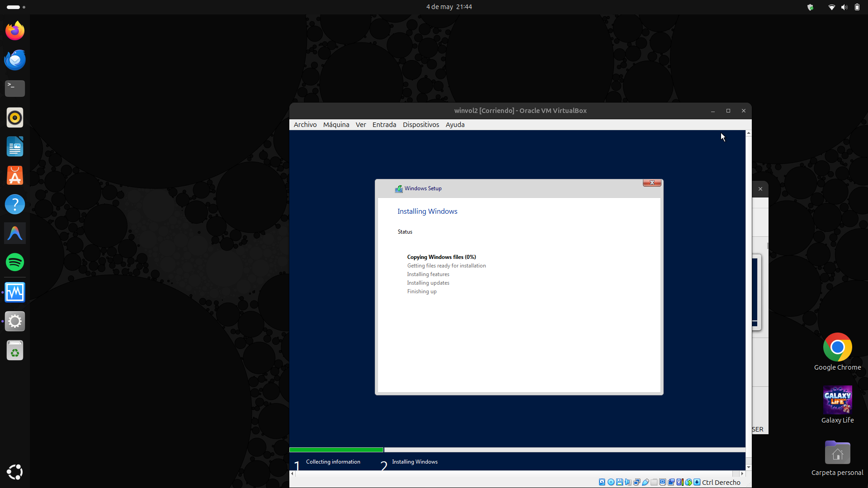The image size is (868, 488).
Task: Click the 'Collecting information' step label
Action: 333,462
